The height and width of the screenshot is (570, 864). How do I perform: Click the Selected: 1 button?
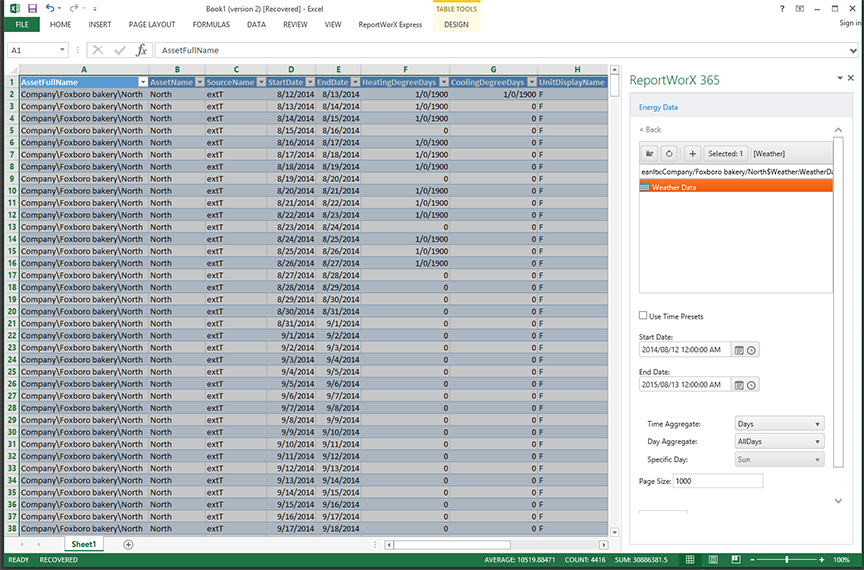point(726,153)
